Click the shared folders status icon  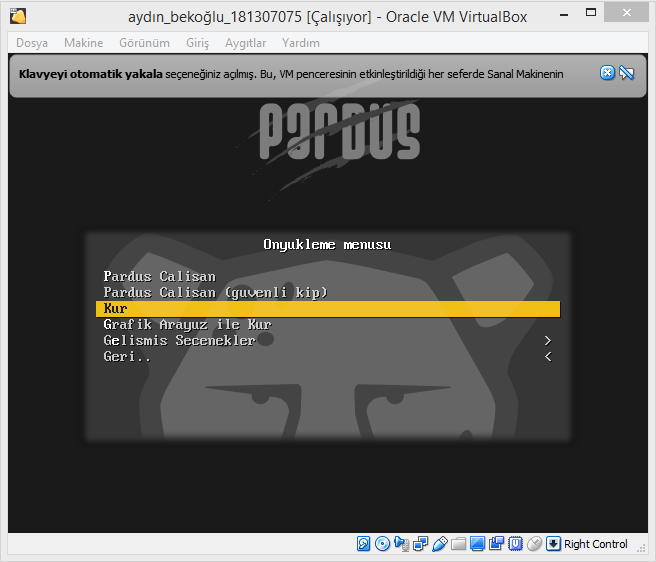click(459, 544)
